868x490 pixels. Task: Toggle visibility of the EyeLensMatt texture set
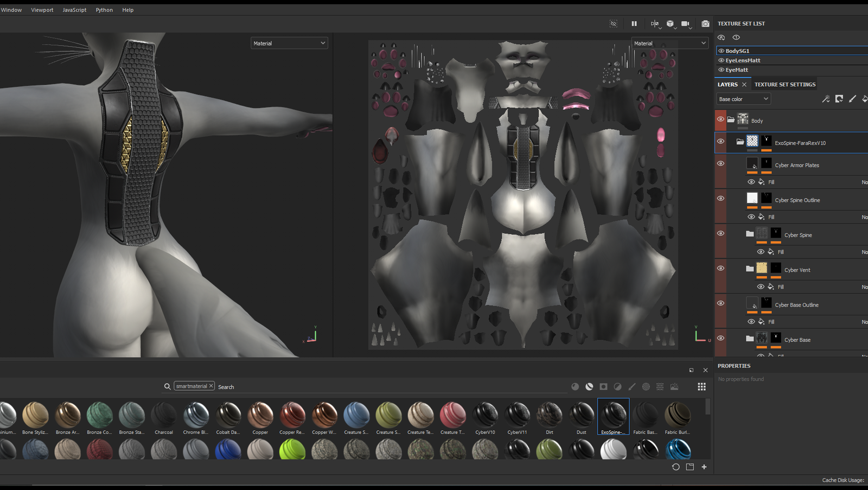pos(722,60)
